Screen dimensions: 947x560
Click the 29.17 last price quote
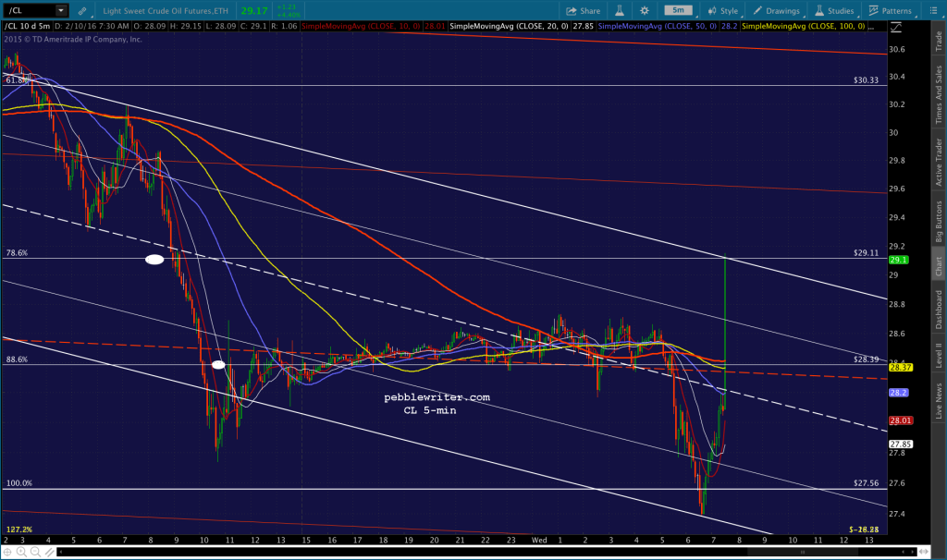(x=253, y=11)
